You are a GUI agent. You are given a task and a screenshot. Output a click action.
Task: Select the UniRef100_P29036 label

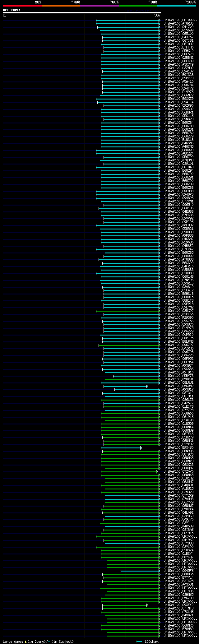tap(178, 242)
